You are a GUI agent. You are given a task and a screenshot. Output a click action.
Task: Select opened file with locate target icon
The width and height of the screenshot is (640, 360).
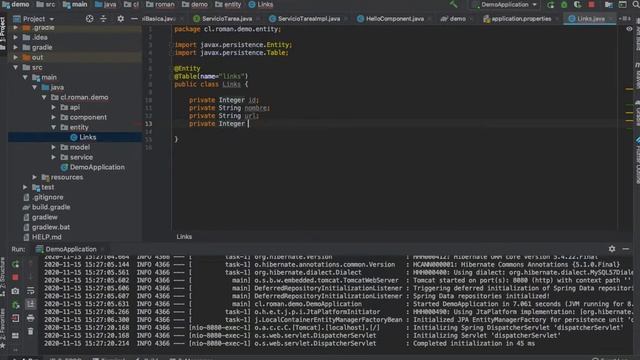[x=89, y=19]
